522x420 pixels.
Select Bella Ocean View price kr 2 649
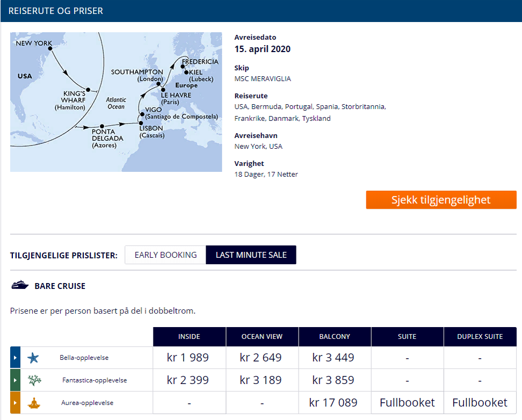point(260,357)
